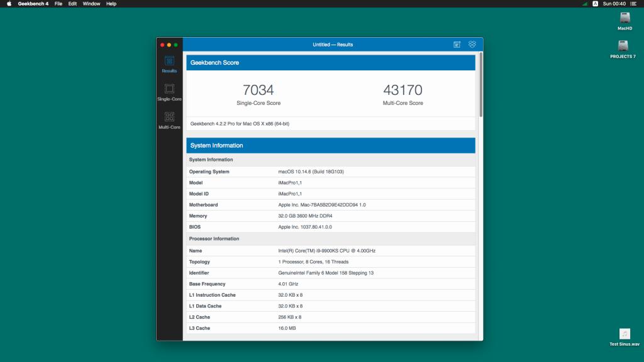Open PROJECTS 7 drive on desktop
Viewport: 644px width, 362px height.
[623, 49]
